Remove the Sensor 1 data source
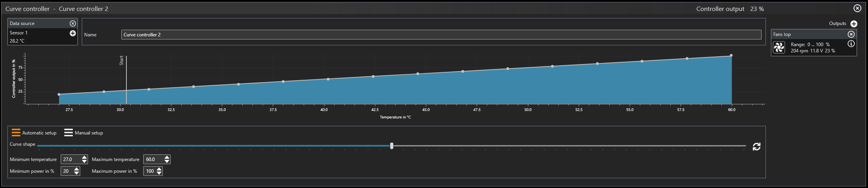 [72, 23]
